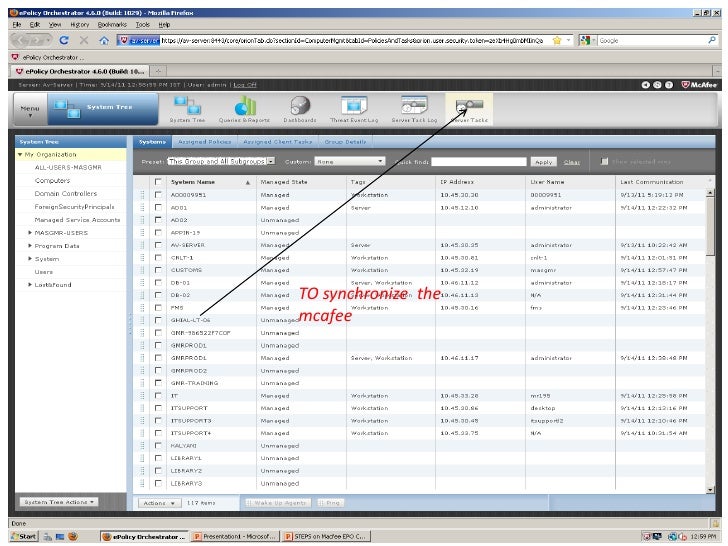Viewport: 728px width, 546px height.
Task: Switch to Group Details tab
Action: (345, 142)
